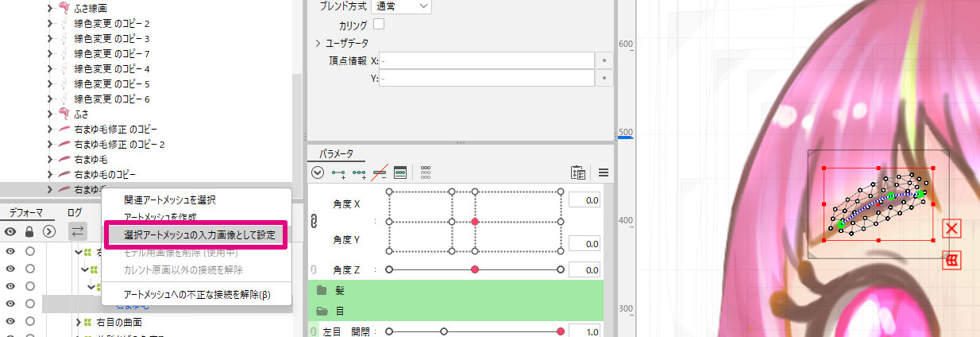
Task: Click the 角度 X value input field
Action: pyautogui.click(x=584, y=199)
